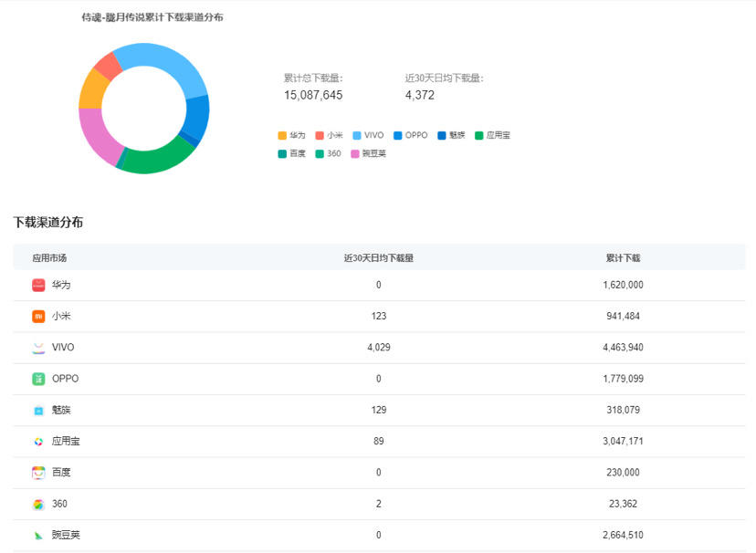Image resolution: width=756 pixels, height=553 pixels.
Task: Click the Huawei app store icon
Action: (38, 285)
